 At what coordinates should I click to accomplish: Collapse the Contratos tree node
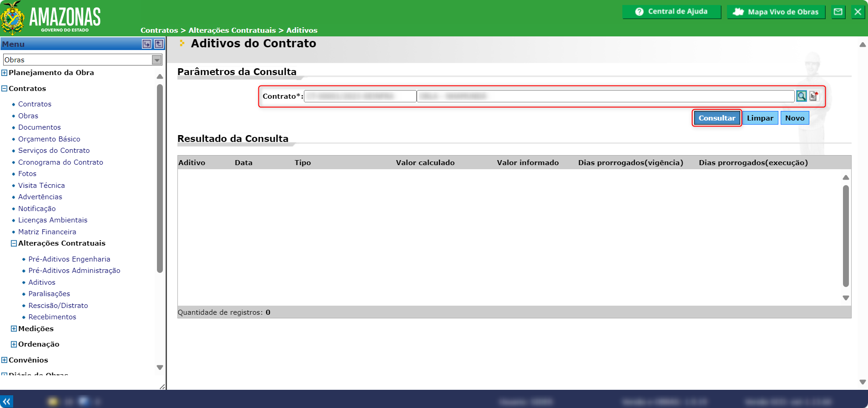click(x=5, y=89)
